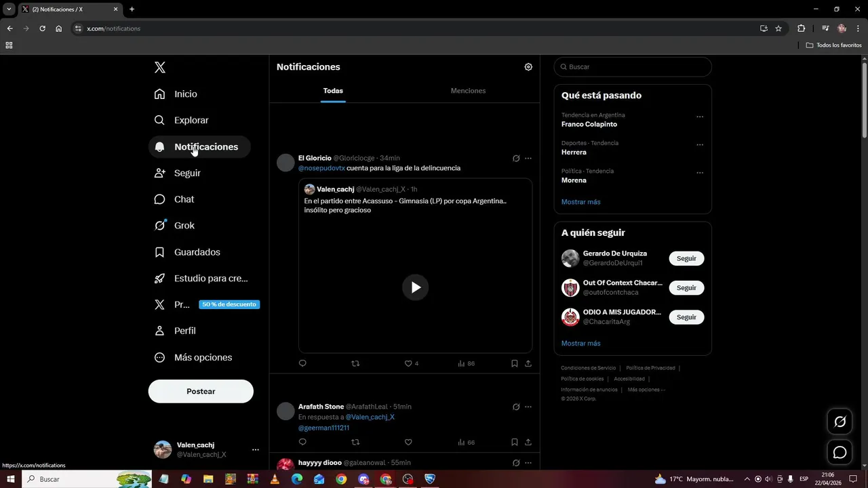Open Guardados bookmarks page
868x488 pixels.
click(188, 252)
